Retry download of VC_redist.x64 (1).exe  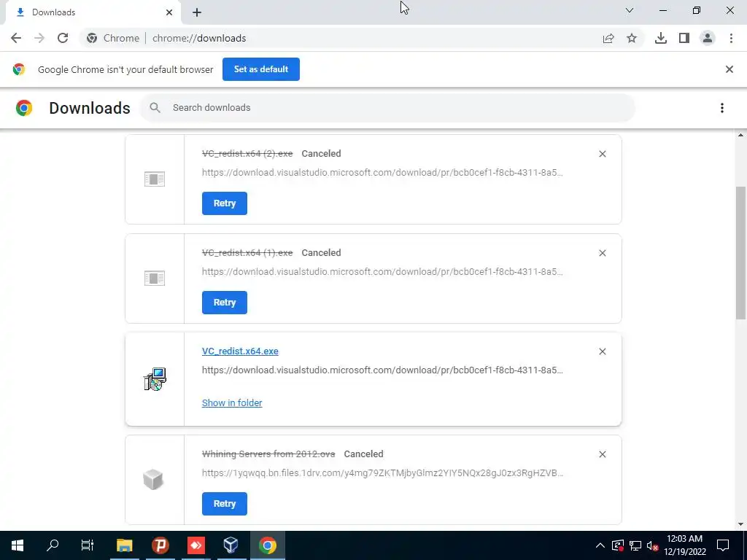point(225,303)
